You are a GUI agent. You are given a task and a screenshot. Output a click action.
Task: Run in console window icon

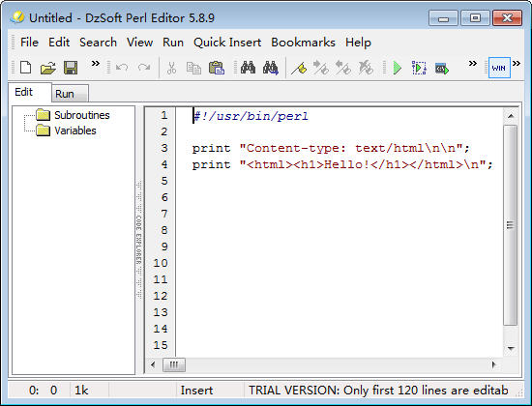point(442,69)
